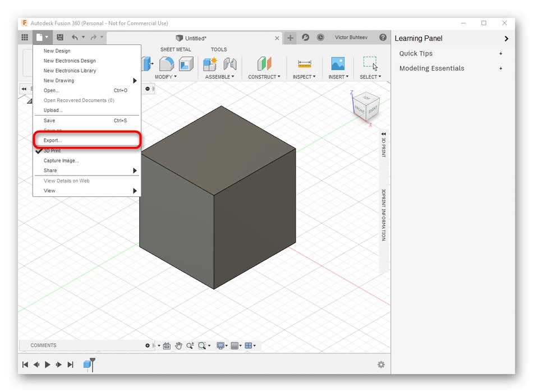Click the job status clock icon

point(320,38)
